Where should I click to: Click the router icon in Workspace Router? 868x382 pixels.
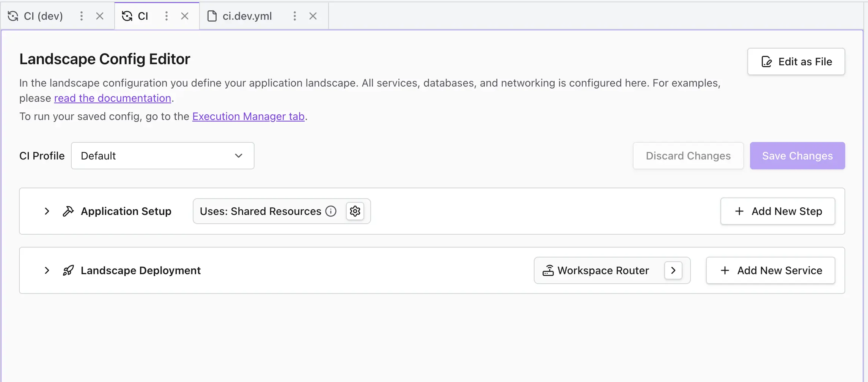(549, 270)
